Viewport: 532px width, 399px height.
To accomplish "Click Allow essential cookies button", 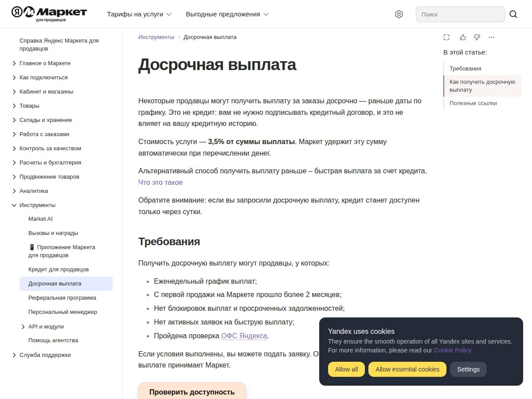I will point(407,369).
